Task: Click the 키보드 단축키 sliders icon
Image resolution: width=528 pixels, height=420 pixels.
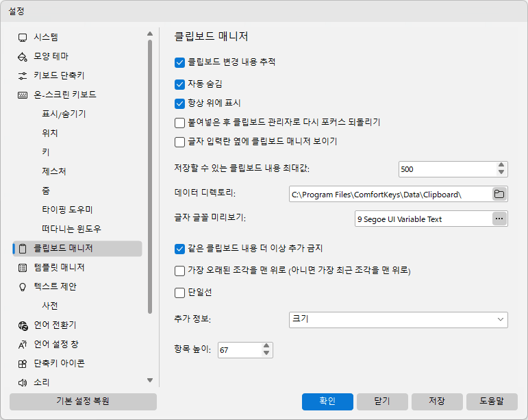Action: (23, 76)
